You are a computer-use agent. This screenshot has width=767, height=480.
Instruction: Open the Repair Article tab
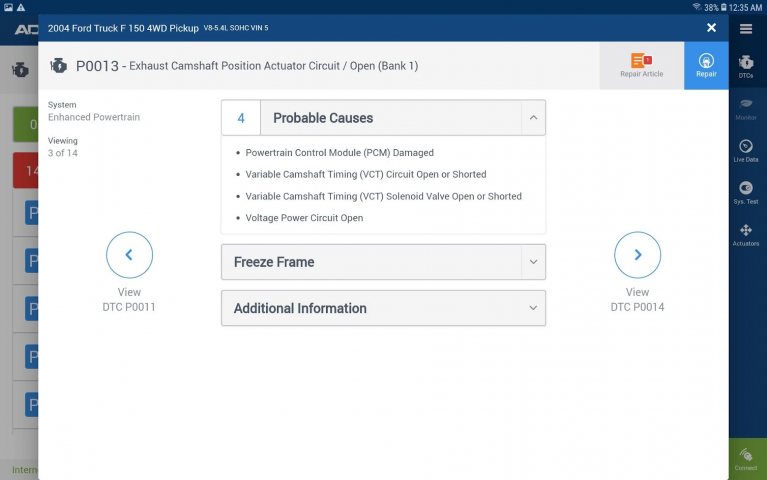641,66
